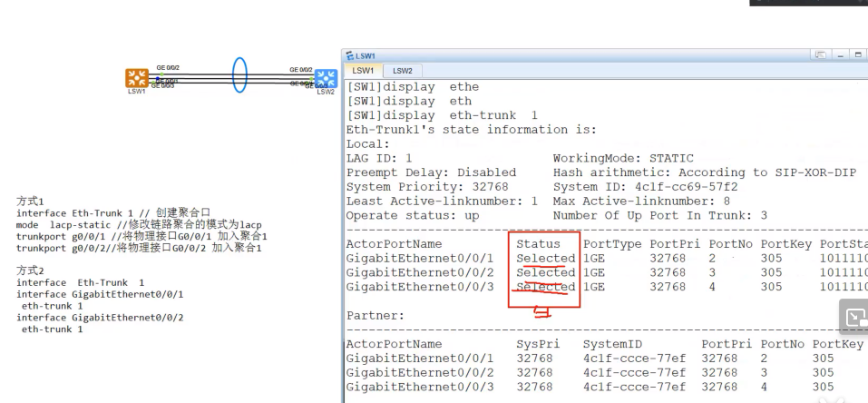The width and height of the screenshot is (868, 403).
Task: Click the LSW1 device label under orange switch
Action: pos(136,91)
